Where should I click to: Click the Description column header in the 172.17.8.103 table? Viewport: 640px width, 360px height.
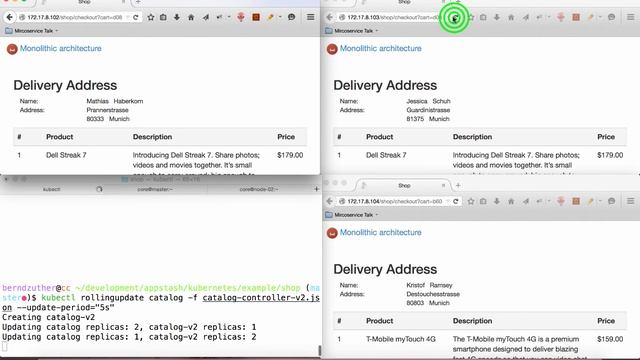(472, 137)
